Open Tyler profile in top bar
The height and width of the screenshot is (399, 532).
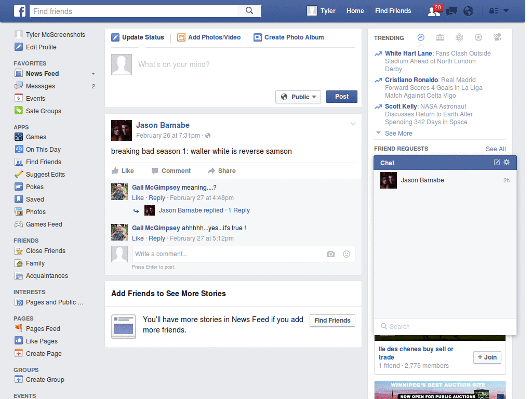(x=321, y=11)
